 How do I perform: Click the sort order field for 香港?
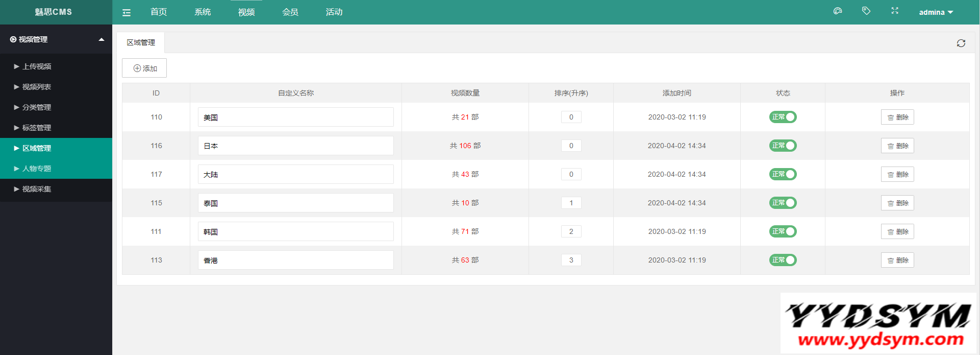(x=571, y=260)
